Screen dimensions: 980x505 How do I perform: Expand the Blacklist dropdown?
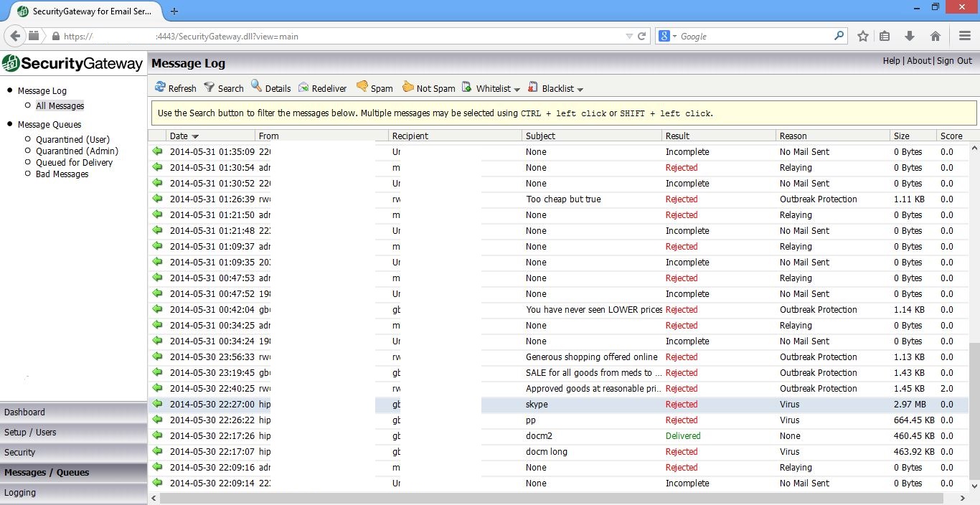tap(580, 89)
